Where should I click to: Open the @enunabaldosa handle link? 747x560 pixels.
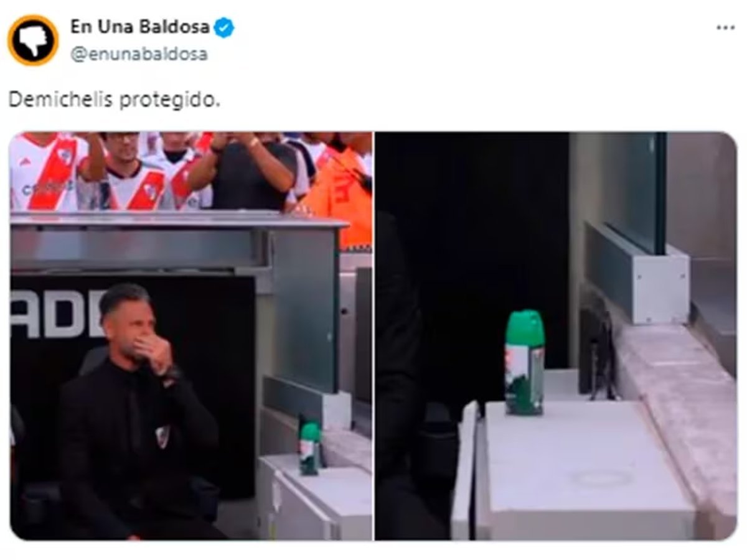click(x=139, y=55)
